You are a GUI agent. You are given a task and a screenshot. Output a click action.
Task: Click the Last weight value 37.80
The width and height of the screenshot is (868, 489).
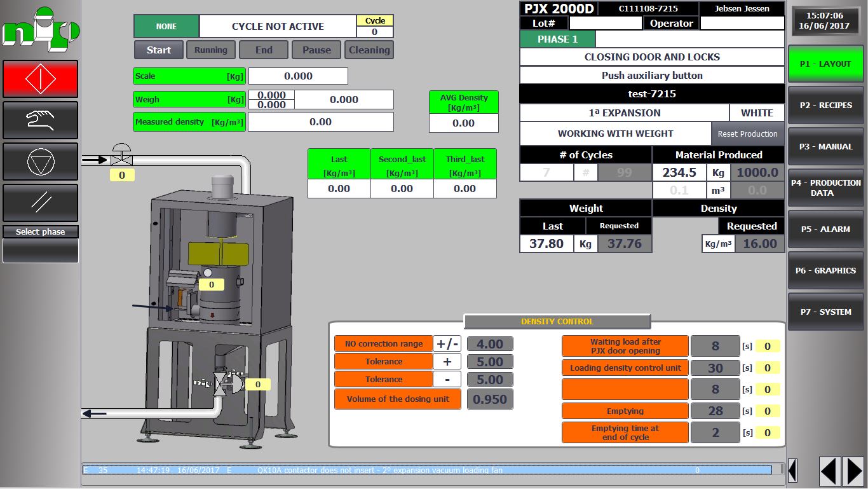tap(546, 244)
